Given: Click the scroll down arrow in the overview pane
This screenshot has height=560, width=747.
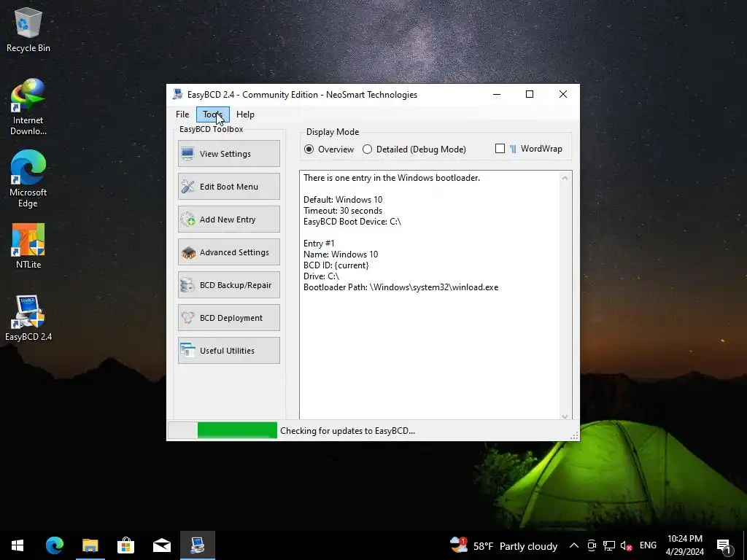Looking at the screenshot, I should 565,416.
